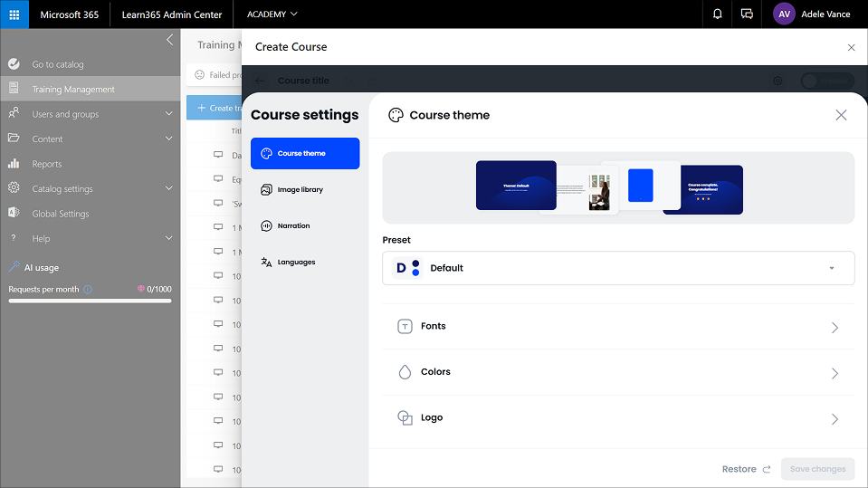The width and height of the screenshot is (868, 488).
Task: Expand the Colors section
Action: pyautogui.click(x=618, y=372)
